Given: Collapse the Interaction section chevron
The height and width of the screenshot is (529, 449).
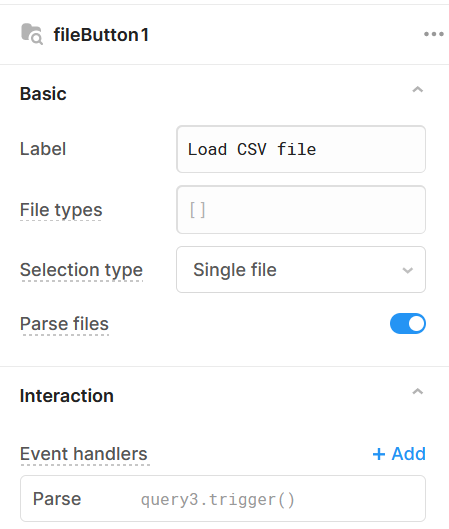Looking at the screenshot, I should tap(418, 392).
